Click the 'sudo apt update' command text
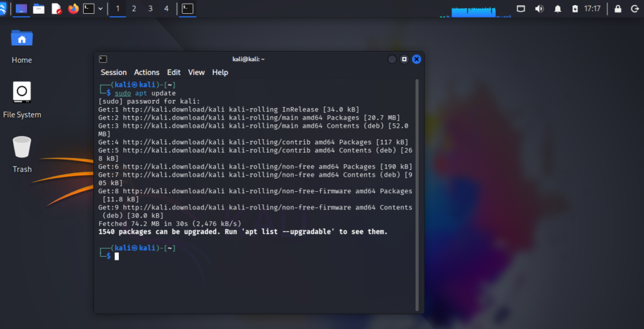 (x=145, y=93)
